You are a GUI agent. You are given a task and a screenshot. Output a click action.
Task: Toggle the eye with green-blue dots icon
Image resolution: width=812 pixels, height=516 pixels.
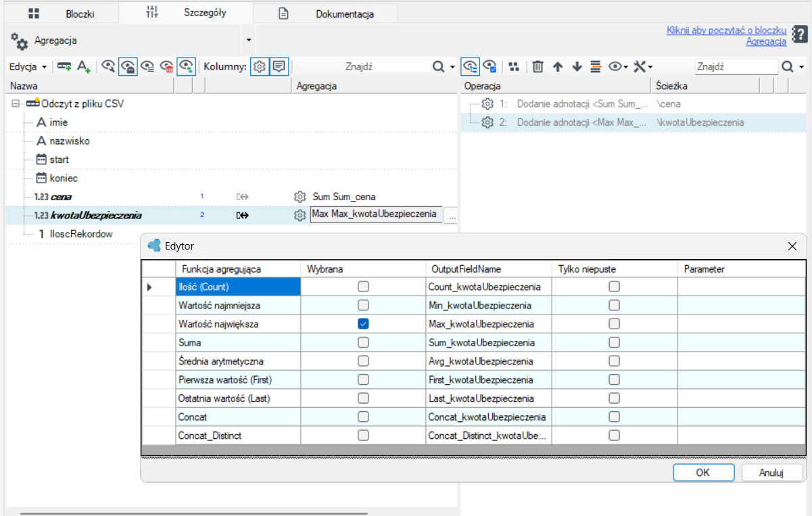pos(187,67)
